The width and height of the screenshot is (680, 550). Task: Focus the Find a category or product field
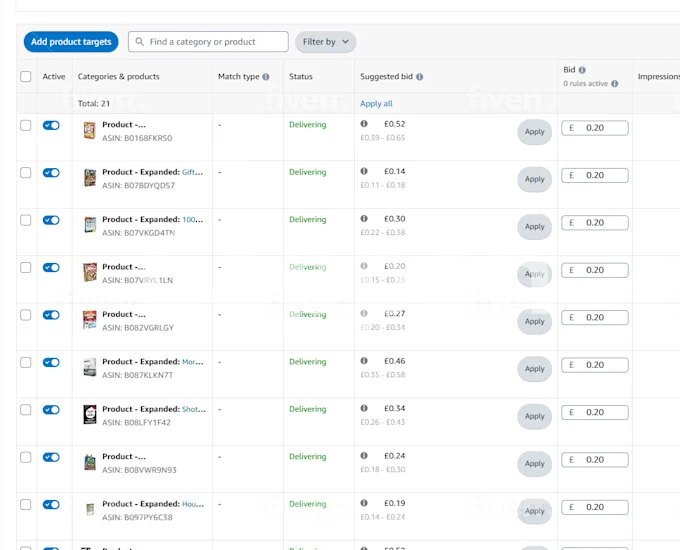coord(215,42)
